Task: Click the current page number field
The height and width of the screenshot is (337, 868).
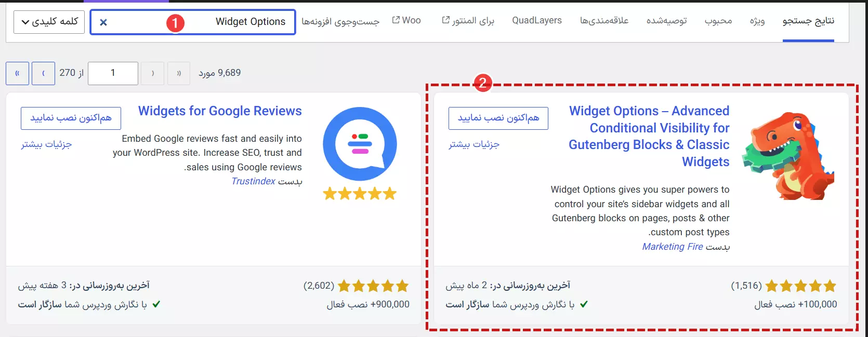Action: [x=113, y=73]
